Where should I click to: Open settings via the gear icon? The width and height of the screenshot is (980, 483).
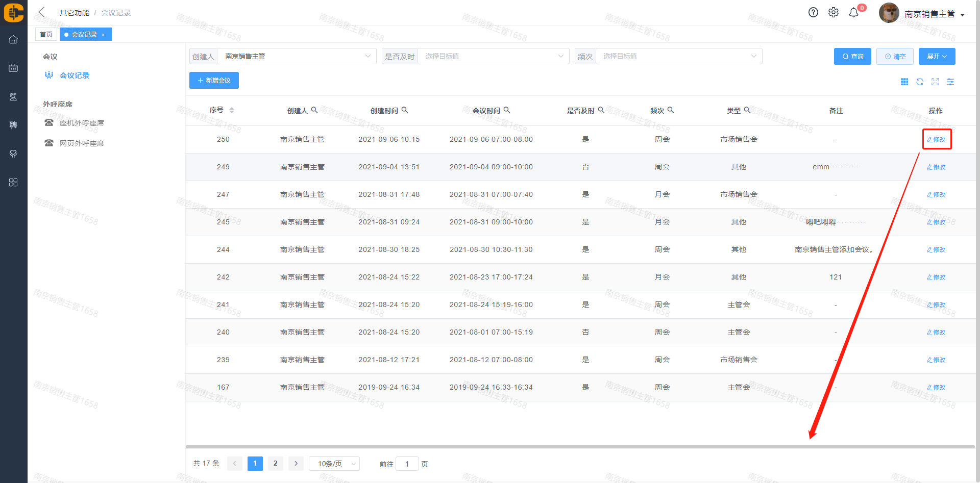pyautogui.click(x=834, y=13)
